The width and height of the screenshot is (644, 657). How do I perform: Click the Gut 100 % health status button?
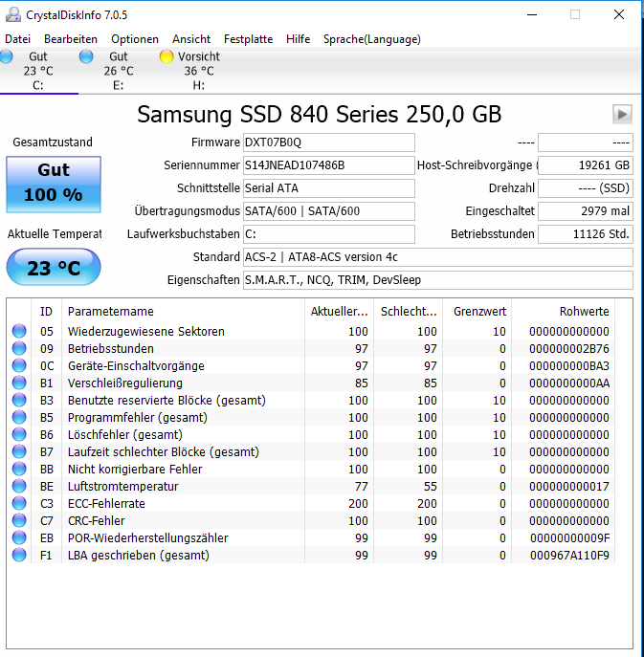point(54,185)
